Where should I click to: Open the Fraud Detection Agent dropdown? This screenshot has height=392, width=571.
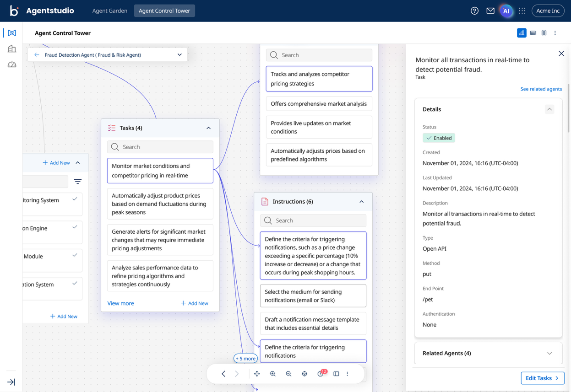179,54
